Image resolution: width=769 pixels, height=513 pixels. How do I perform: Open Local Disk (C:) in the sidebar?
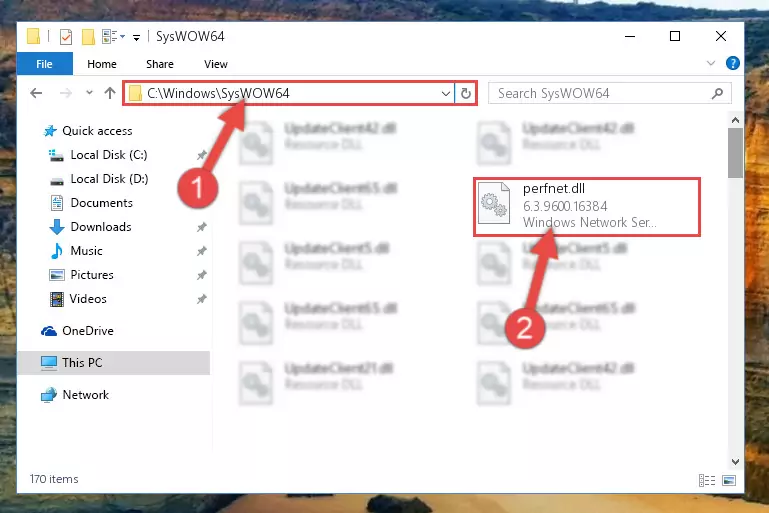click(x=109, y=155)
